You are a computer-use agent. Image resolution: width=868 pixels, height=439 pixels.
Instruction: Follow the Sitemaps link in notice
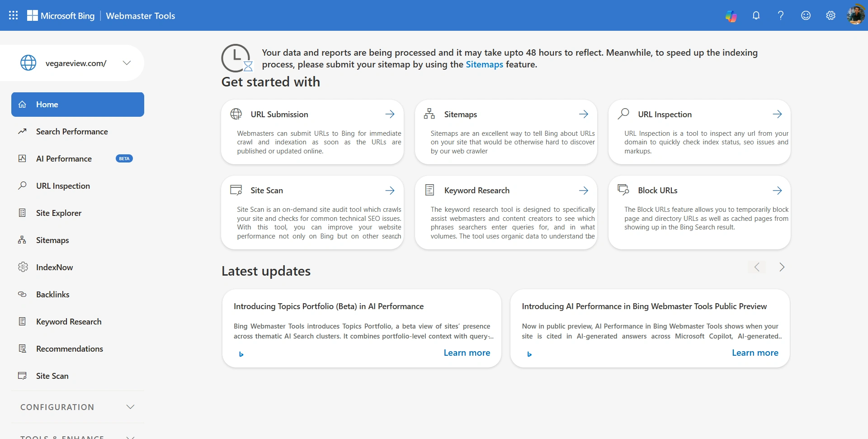484,64
